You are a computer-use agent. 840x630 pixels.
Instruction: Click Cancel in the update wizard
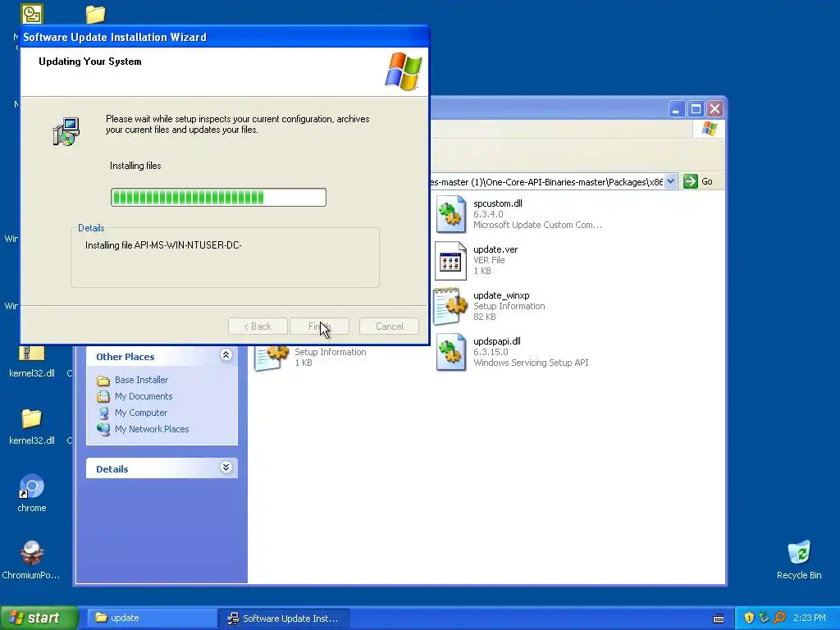click(389, 326)
